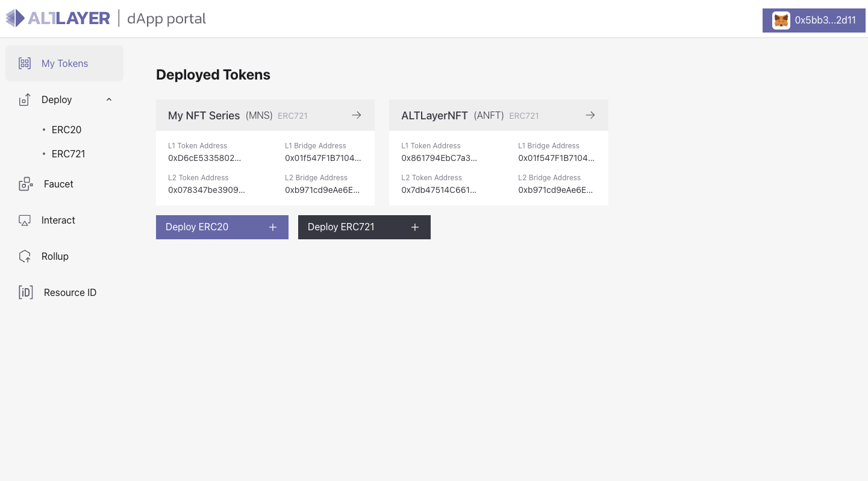The image size is (868, 481).
Task: Select Deploy in the sidebar
Action: click(64, 99)
